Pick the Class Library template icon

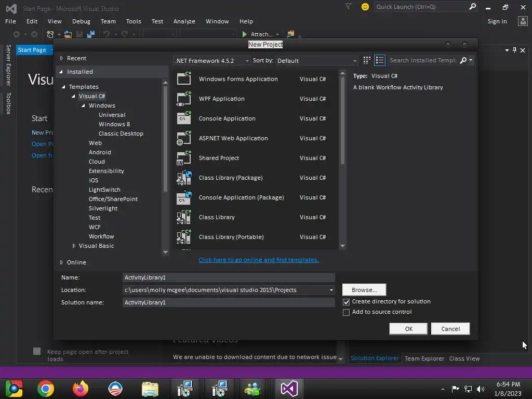(x=184, y=217)
